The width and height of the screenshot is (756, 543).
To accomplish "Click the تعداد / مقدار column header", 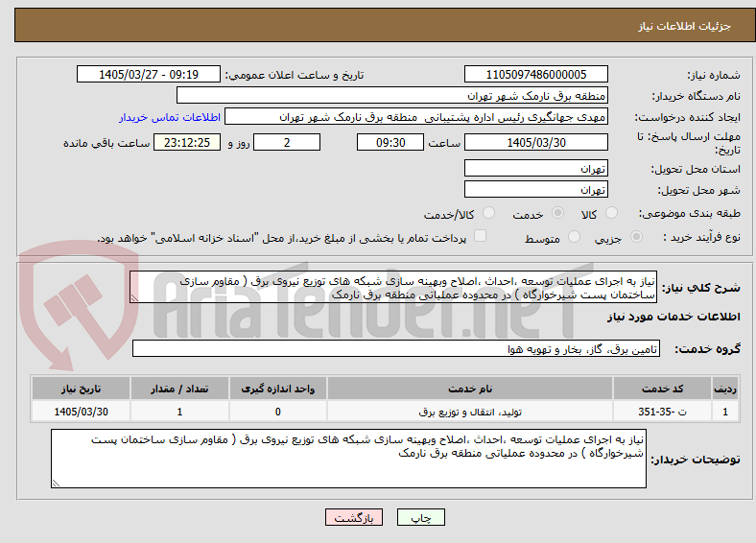I will point(179,389).
